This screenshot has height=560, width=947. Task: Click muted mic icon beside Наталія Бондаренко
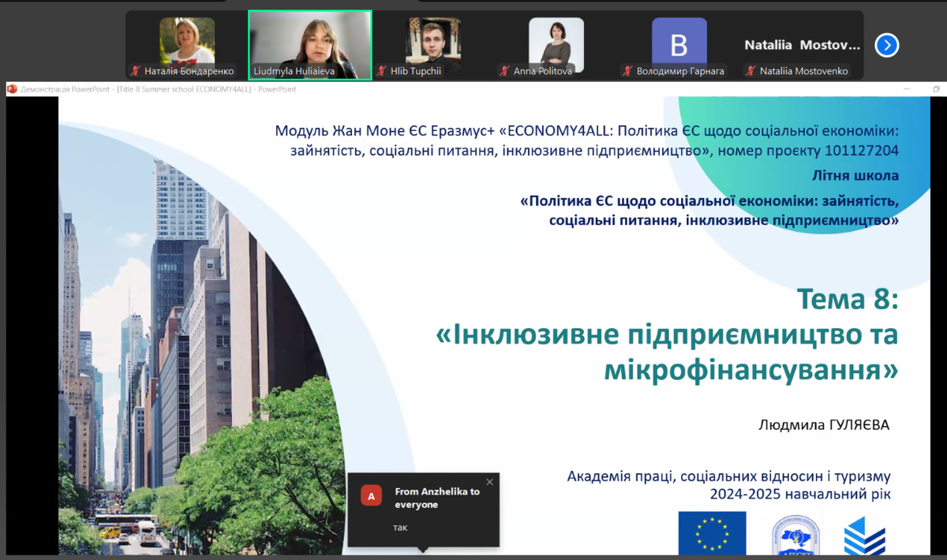click(137, 71)
